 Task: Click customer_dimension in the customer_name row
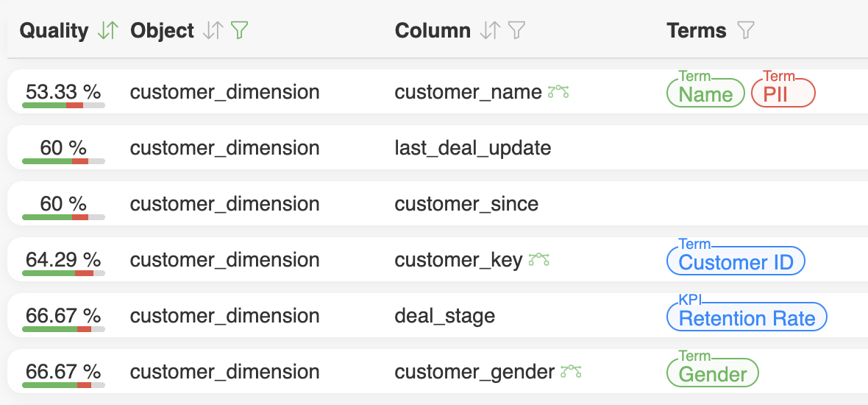[x=224, y=92]
